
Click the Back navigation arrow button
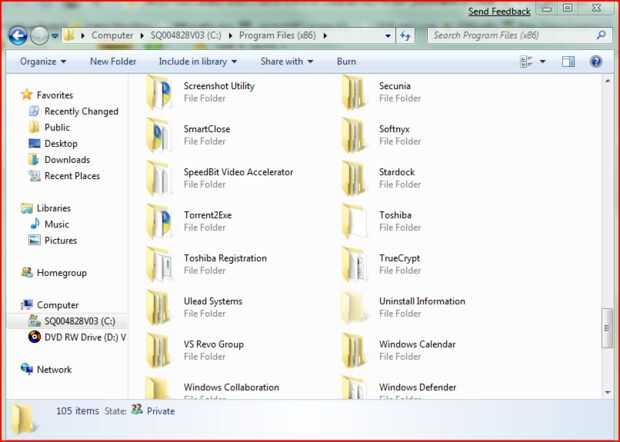(18, 36)
